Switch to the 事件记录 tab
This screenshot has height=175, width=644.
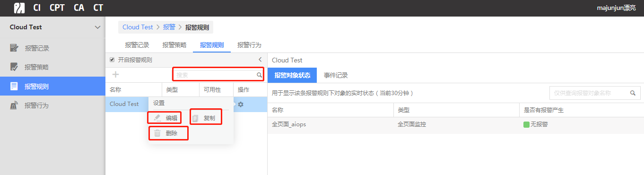click(x=336, y=75)
